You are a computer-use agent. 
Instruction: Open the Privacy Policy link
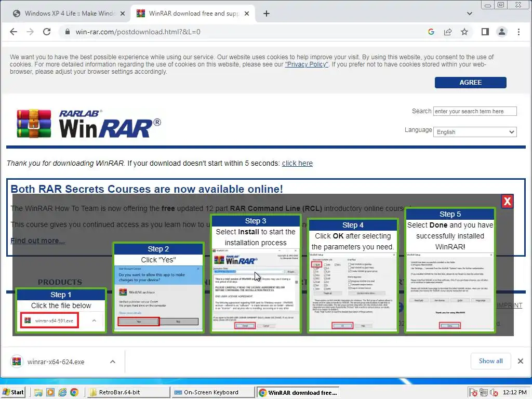point(307,64)
